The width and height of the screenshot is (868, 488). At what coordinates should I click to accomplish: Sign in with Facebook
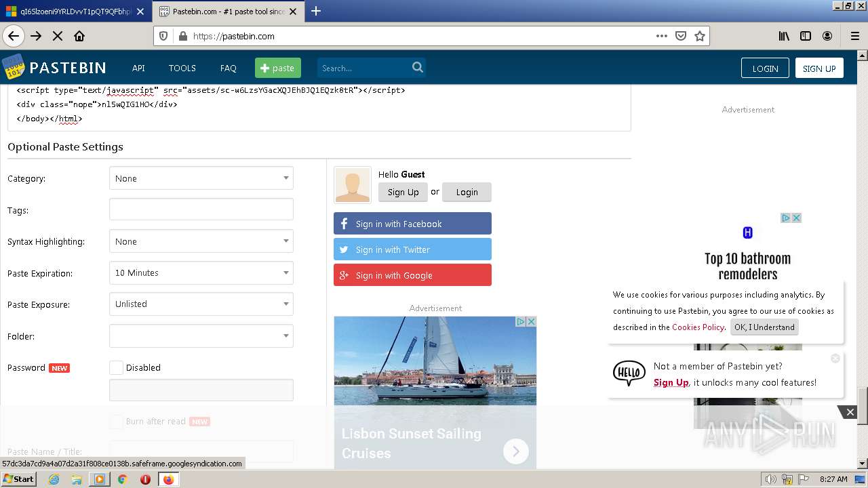[x=412, y=224]
